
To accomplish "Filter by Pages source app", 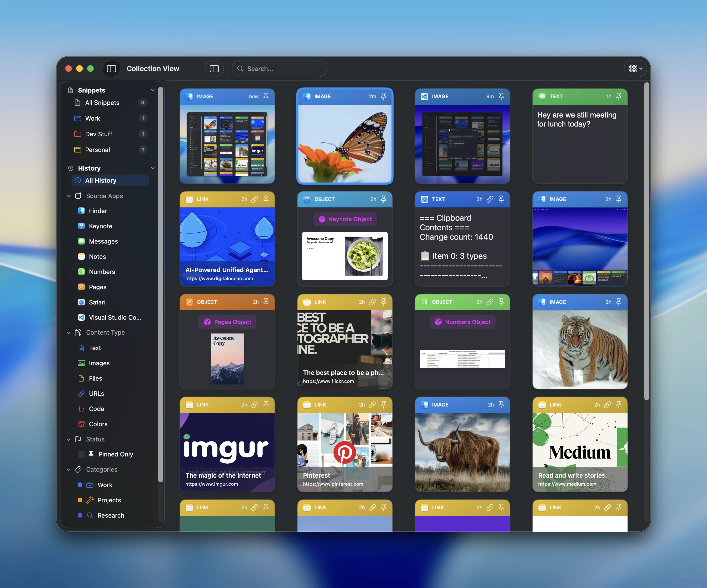I will [97, 287].
